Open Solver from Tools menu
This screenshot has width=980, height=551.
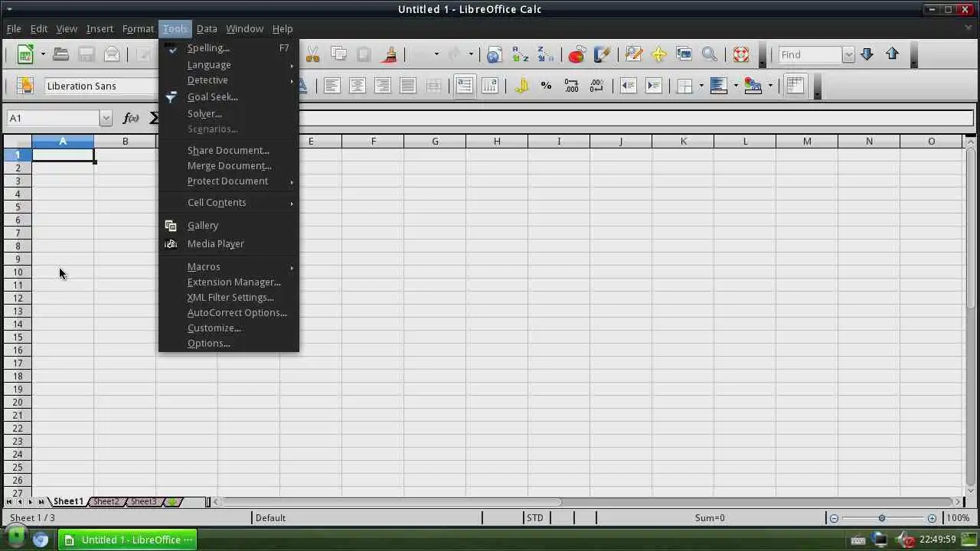tap(228, 114)
